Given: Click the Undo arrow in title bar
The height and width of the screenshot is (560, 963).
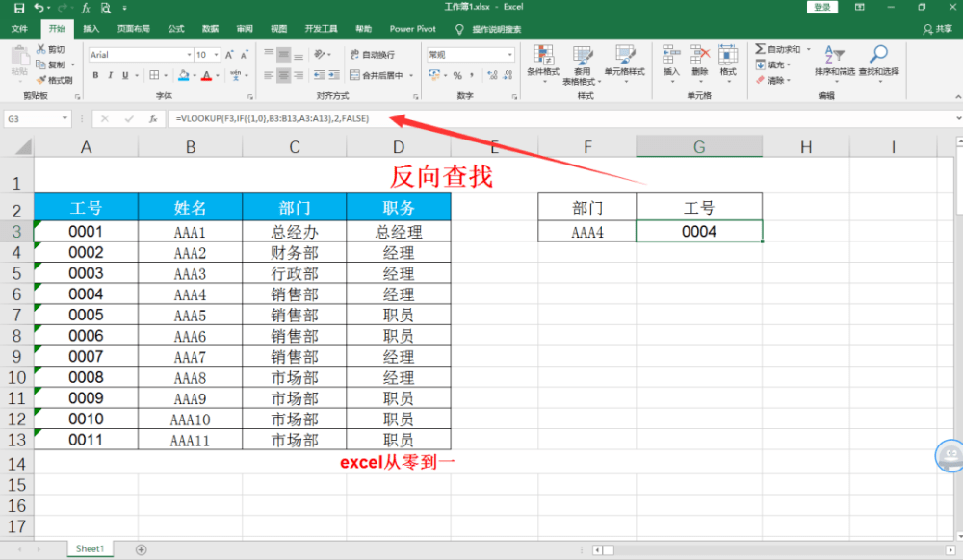Looking at the screenshot, I should coord(39,8).
